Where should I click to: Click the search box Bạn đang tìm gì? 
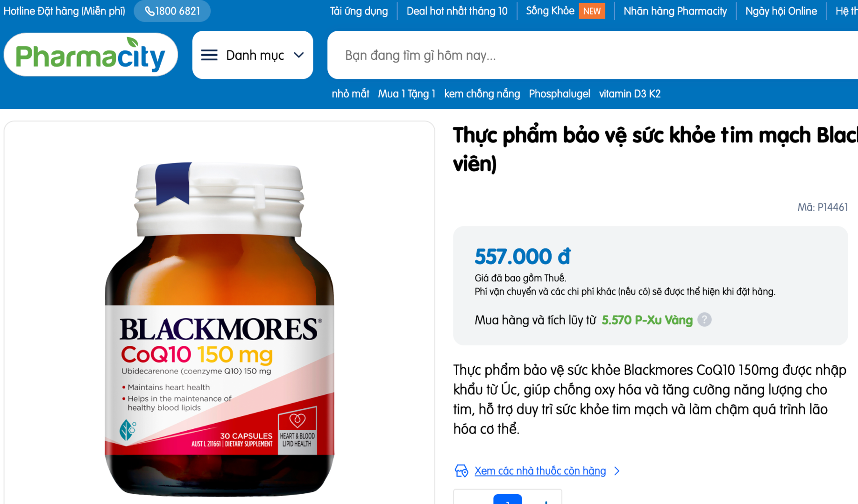tap(593, 55)
